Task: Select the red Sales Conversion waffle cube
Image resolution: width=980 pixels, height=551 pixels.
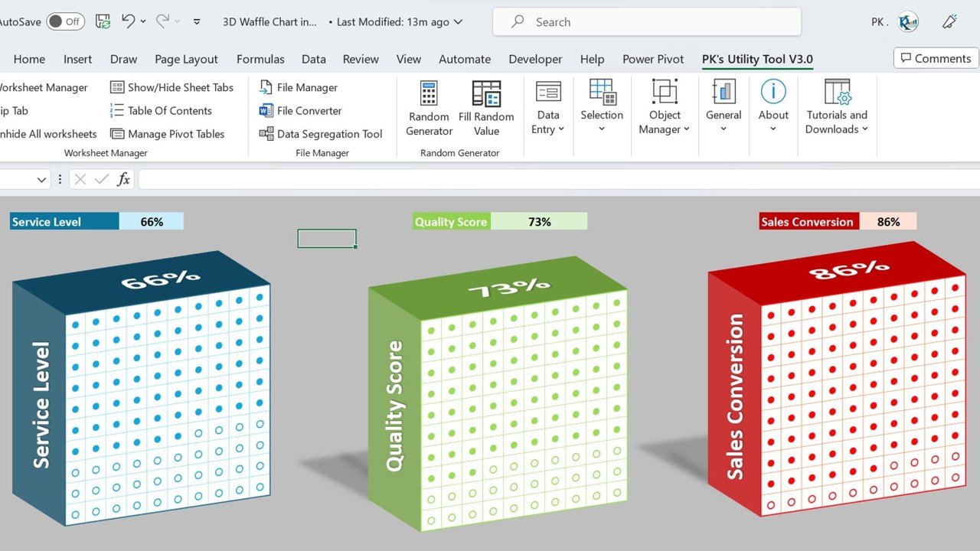Action: (837, 380)
